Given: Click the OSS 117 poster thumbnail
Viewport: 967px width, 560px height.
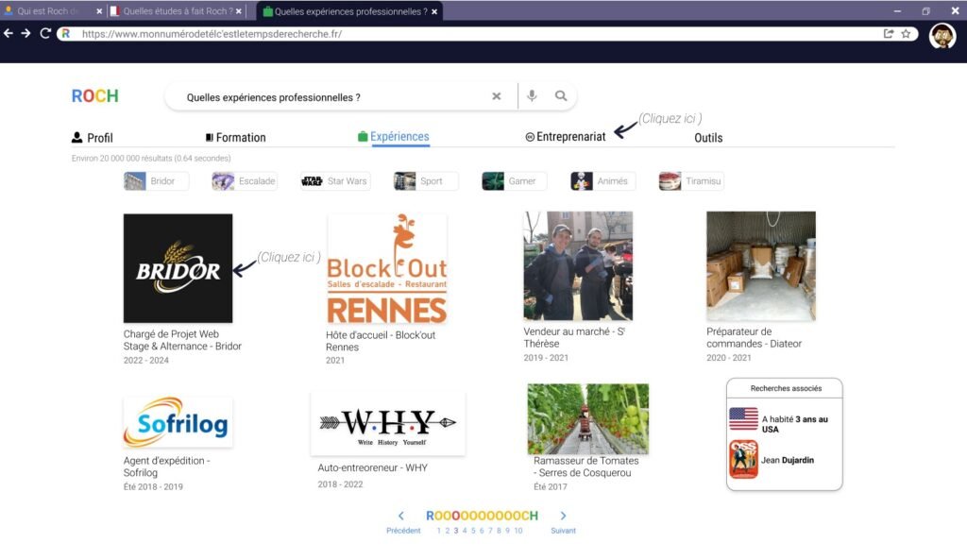Looking at the screenshot, I should (743, 460).
